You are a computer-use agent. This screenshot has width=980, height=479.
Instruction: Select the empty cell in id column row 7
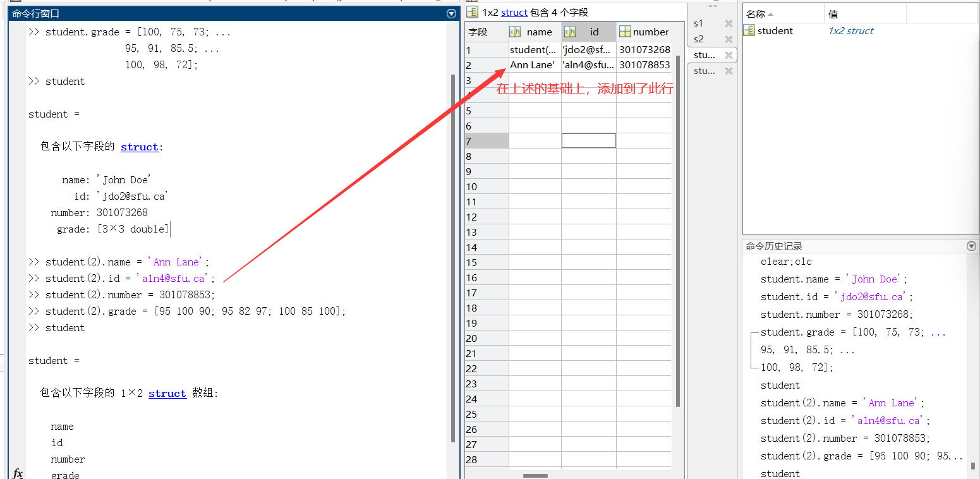click(x=588, y=140)
